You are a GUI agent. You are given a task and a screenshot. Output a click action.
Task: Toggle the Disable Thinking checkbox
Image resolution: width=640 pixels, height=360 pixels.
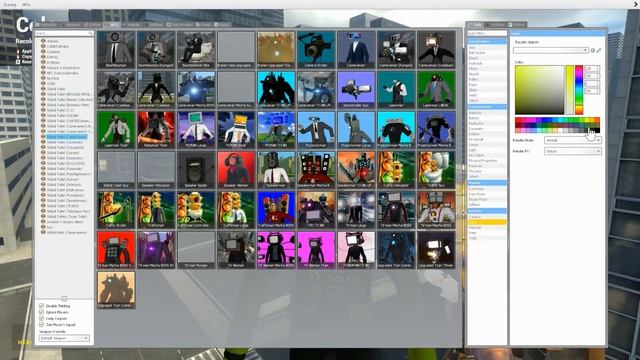coord(41,305)
